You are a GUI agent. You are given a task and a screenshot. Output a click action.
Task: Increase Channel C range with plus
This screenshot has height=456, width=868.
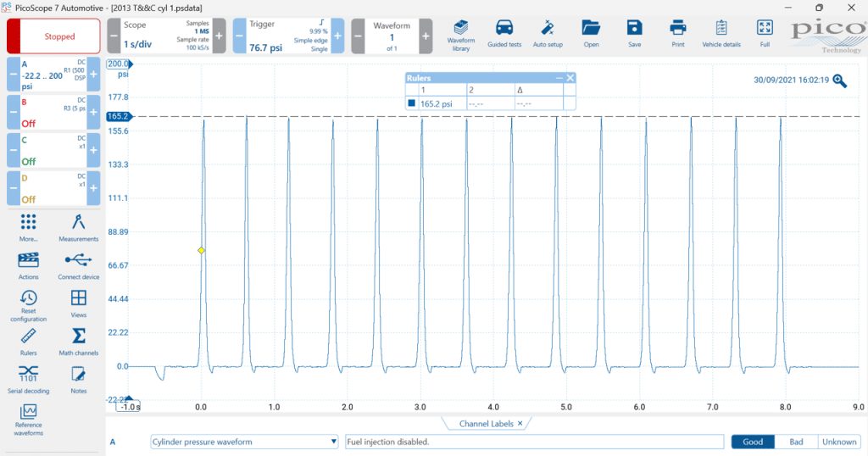[93, 150]
